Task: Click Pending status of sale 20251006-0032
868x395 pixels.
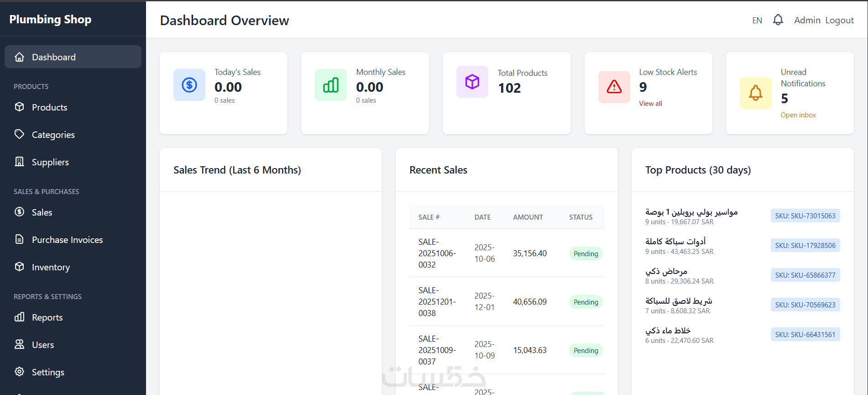Action: coord(586,254)
